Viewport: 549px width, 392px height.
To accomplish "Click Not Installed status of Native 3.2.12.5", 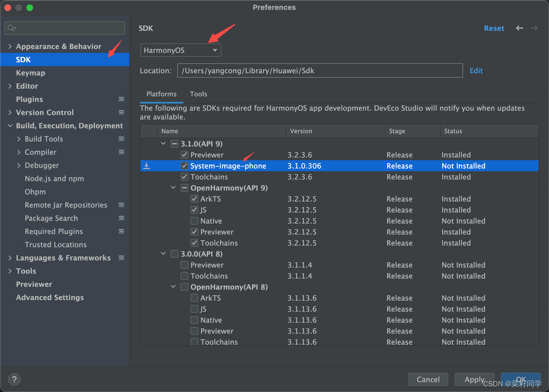I will coord(464,221).
